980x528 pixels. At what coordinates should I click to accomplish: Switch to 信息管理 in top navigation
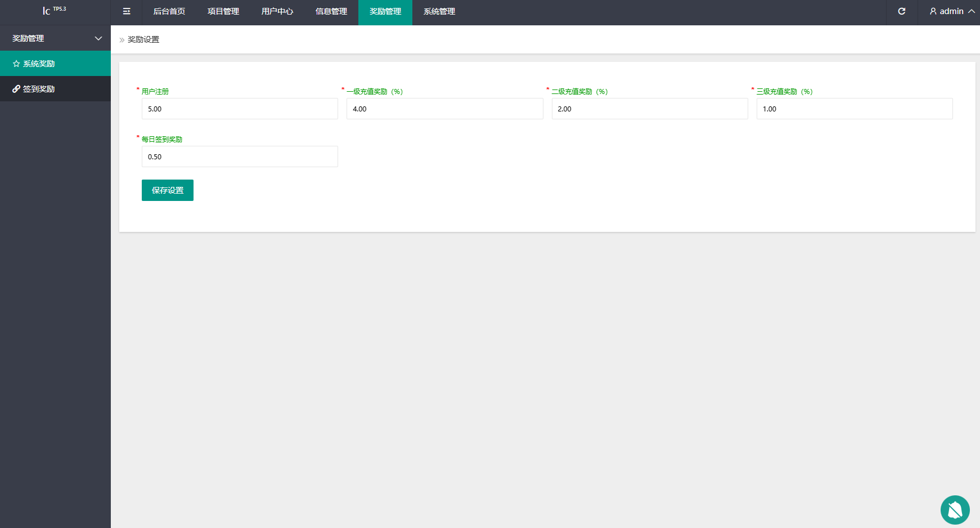point(331,11)
